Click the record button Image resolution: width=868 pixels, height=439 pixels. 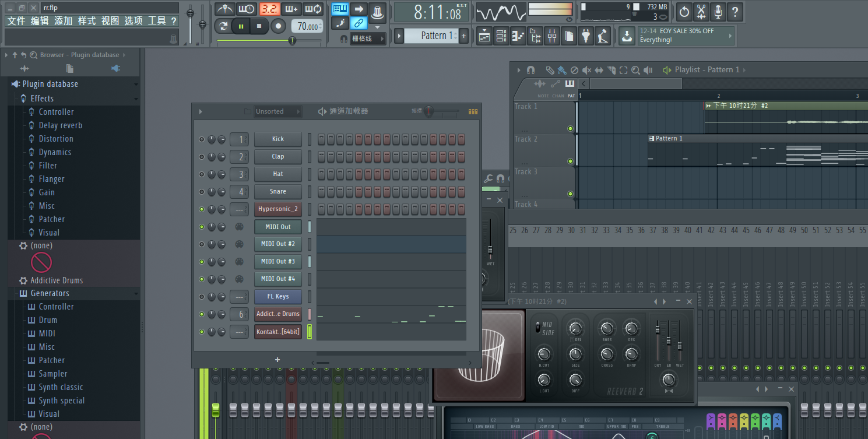coord(279,26)
